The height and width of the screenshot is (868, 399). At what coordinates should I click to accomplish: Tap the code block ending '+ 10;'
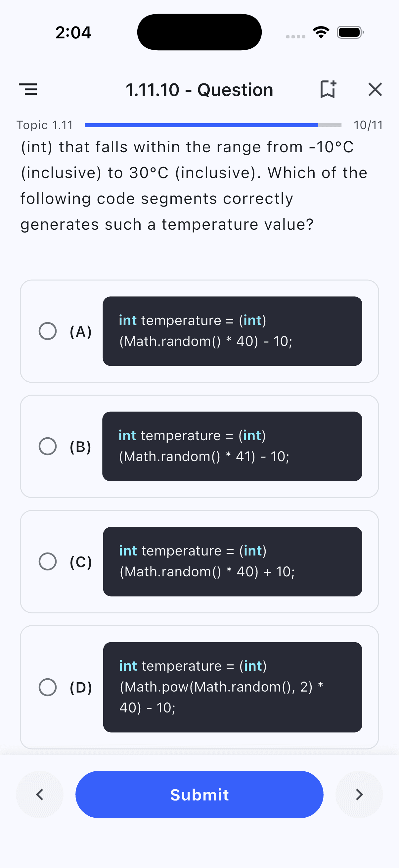pyautogui.click(x=232, y=562)
